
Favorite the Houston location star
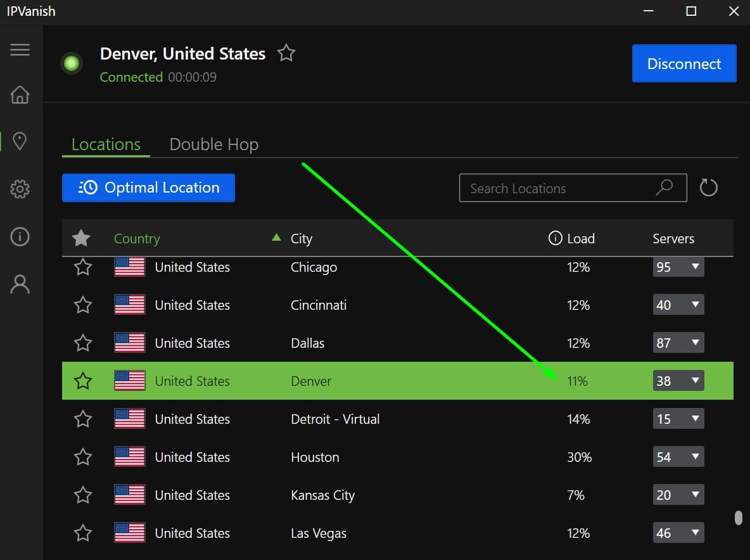click(x=83, y=457)
